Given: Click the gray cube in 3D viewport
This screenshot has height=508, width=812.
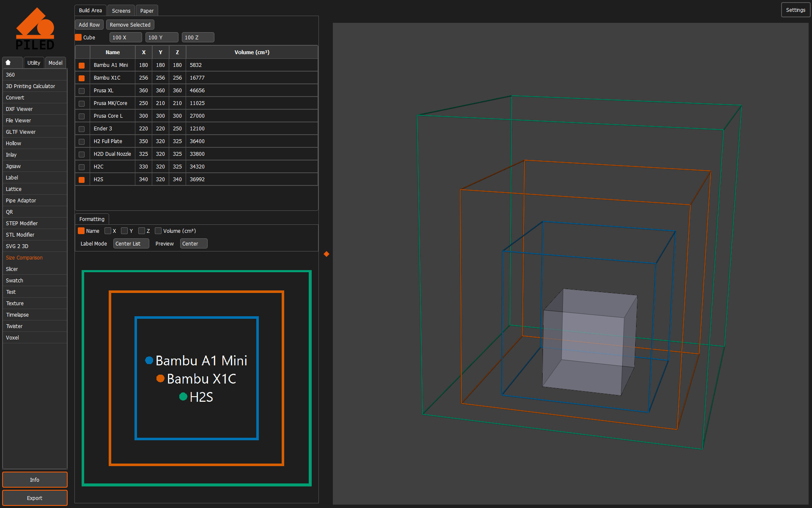Looking at the screenshot, I should (590, 342).
